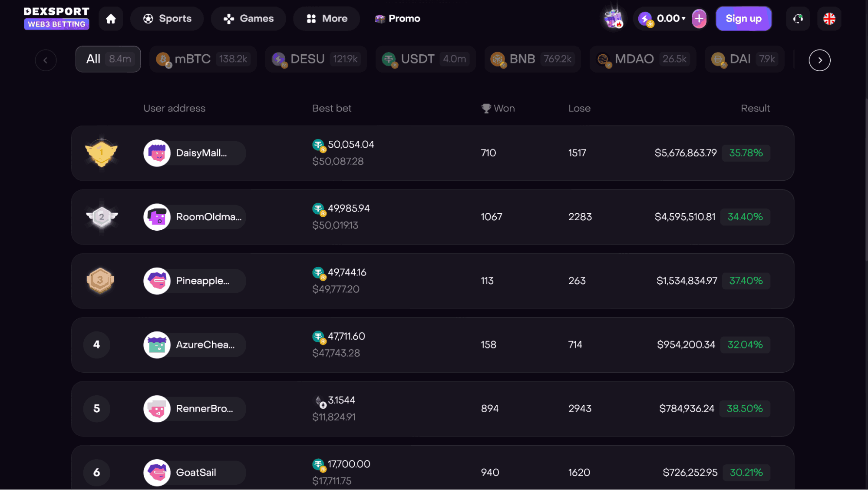Click the Sign up button
This screenshot has width=868, height=490.
[x=743, y=19]
